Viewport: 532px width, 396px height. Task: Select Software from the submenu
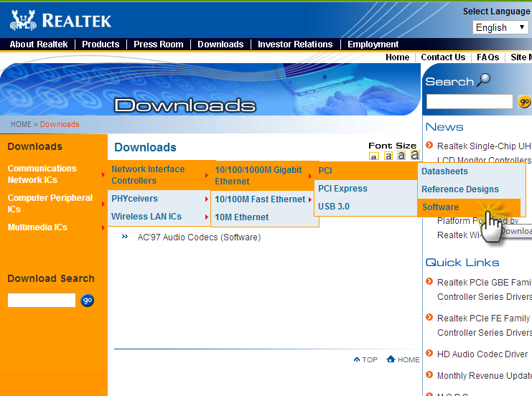(470, 207)
